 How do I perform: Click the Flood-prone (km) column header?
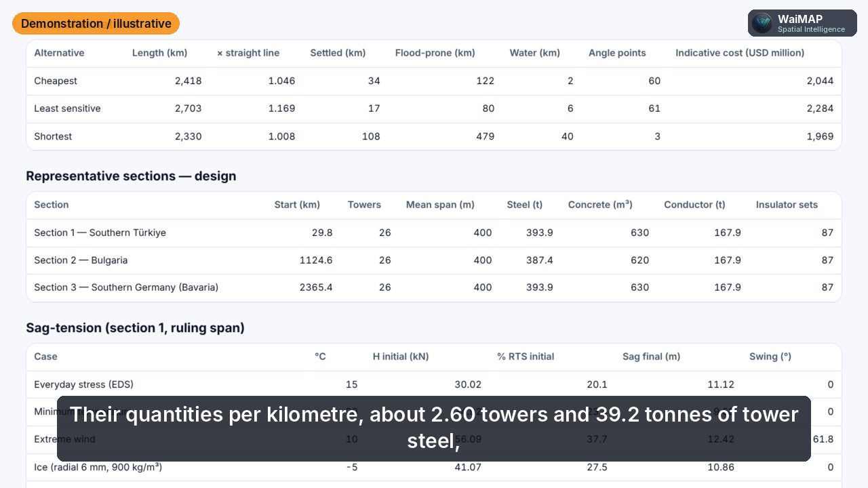tap(435, 53)
